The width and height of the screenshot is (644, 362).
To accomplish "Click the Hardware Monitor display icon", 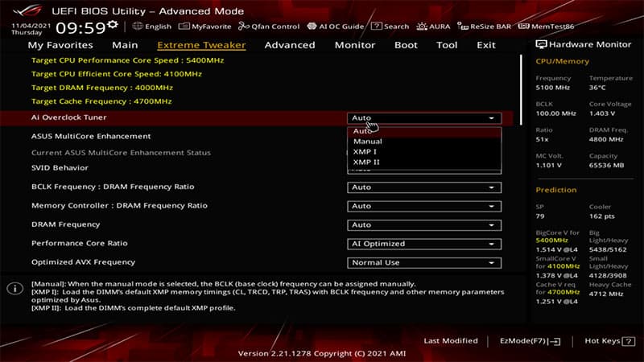I will 541,44.
